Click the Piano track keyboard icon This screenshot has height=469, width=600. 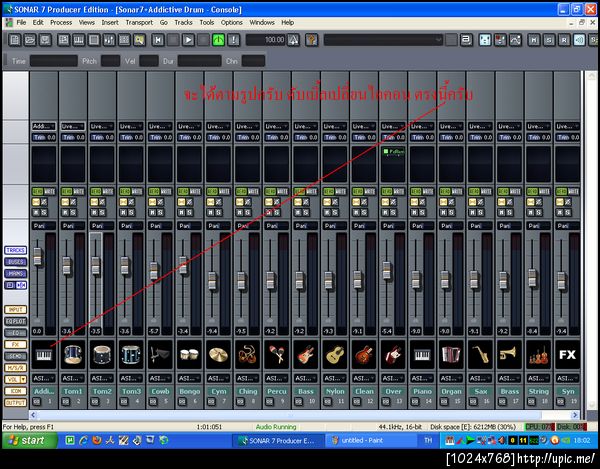[422, 354]
